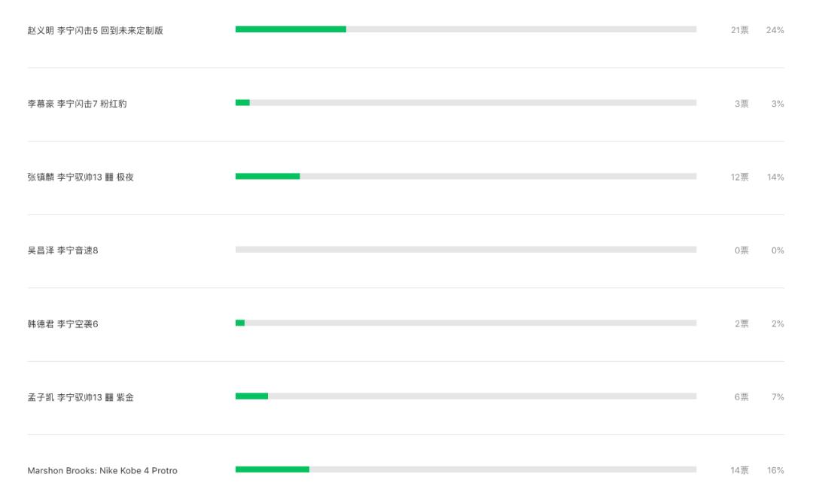Viewport: 813px width, 504px height.
Task: Click the 16% percentage for Marshon Brooks
Action: 775,471
